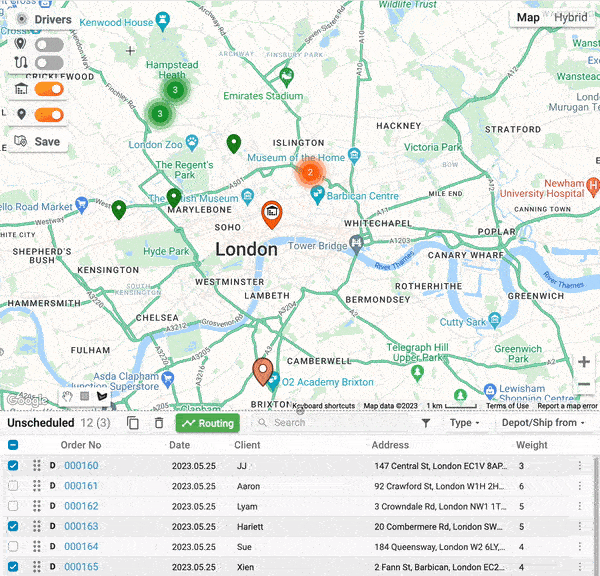600x576 pixels.
Task: Sort by Weight column header
Action: tap(532, 445)
